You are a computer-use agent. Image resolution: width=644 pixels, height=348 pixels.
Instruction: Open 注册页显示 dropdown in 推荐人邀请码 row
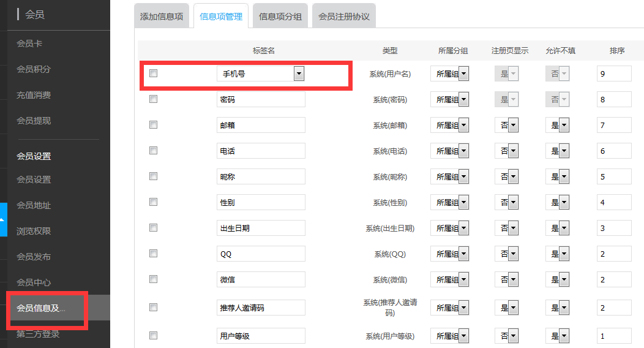pyautogui.click(x=506, y=308)
